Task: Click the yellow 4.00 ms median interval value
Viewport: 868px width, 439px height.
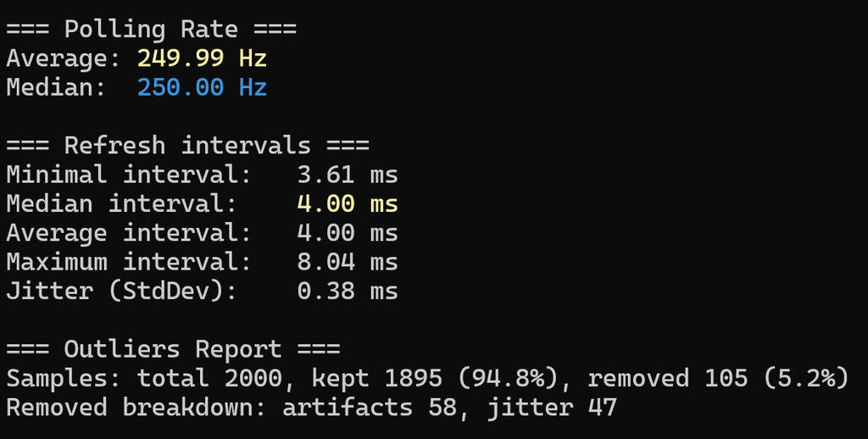Action: point(347,203)
